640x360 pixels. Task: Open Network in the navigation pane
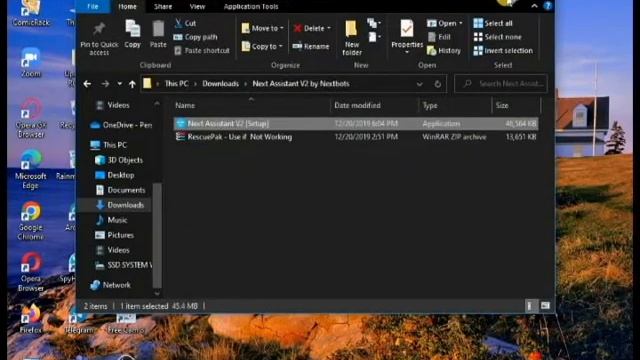[111, 285]
